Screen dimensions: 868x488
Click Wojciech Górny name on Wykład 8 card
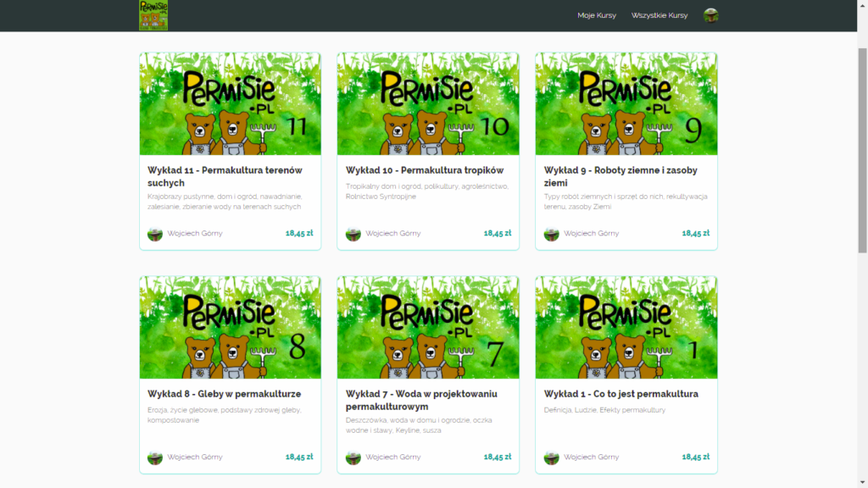(x=195, y=457)
